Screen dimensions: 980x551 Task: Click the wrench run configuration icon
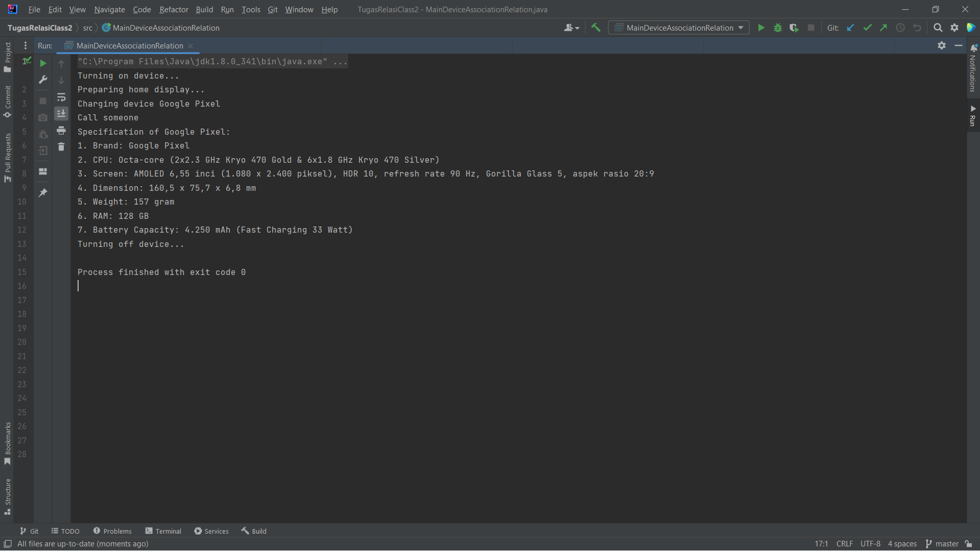point(43,80)
